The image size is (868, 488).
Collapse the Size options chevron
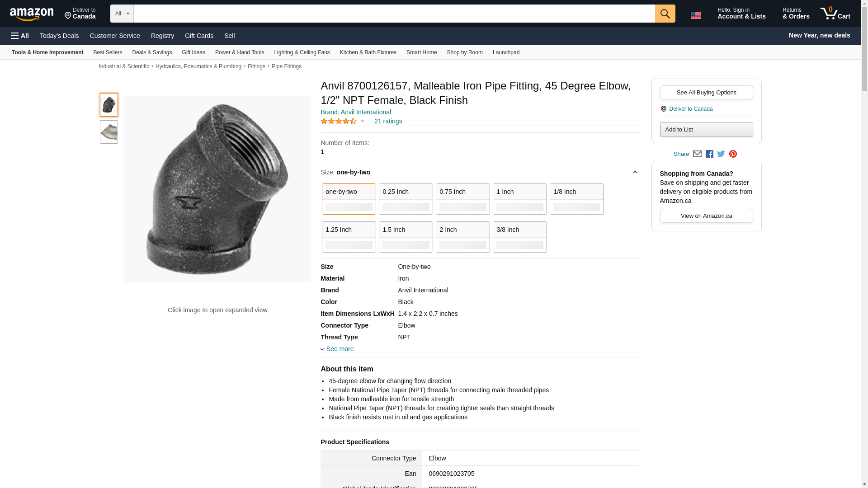tap(635, 172)
